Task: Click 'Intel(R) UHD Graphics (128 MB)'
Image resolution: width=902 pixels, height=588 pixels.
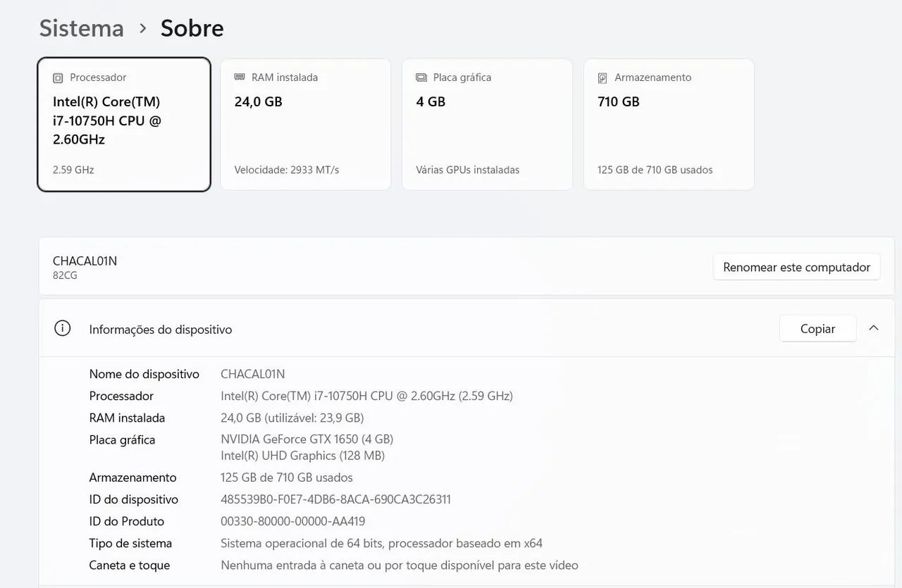Action: pos(303,456)
